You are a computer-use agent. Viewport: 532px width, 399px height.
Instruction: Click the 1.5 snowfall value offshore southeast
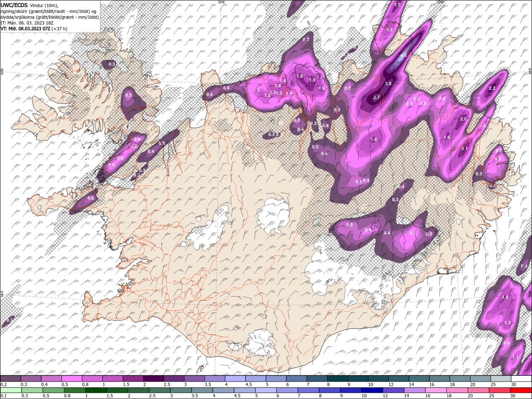point(505,297)
